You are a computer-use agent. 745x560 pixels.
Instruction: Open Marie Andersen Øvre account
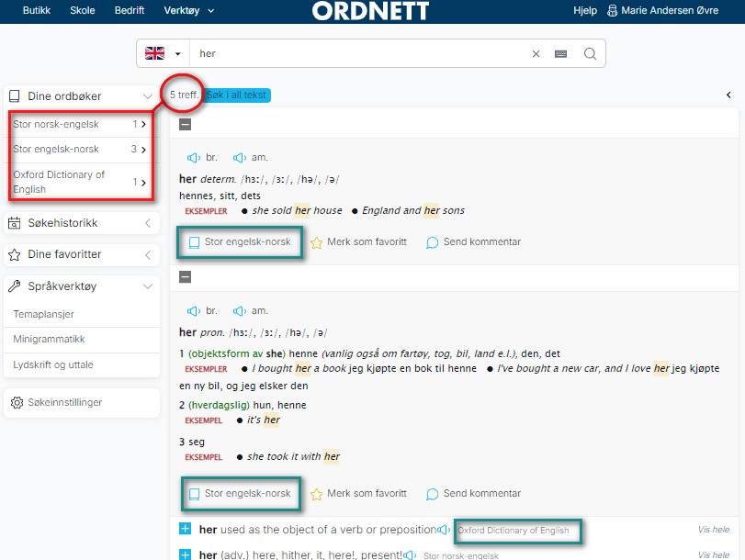670,10
